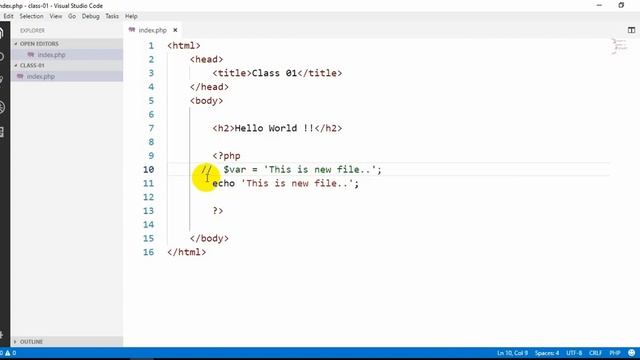This screenshot has width=640, height=360.
Task: Click the $var assignment line
Action: click(x=302, y=169)
